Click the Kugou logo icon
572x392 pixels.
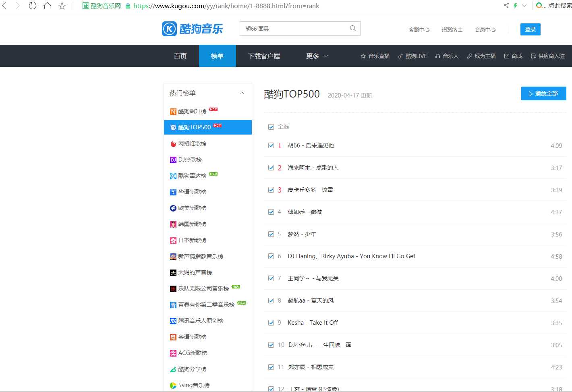tap(169, 29)
